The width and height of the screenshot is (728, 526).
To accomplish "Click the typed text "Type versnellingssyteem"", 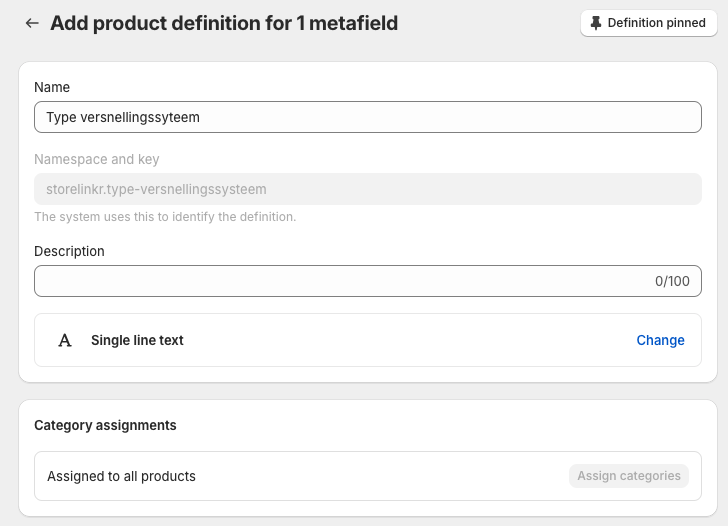I will [x=123, y=117].
